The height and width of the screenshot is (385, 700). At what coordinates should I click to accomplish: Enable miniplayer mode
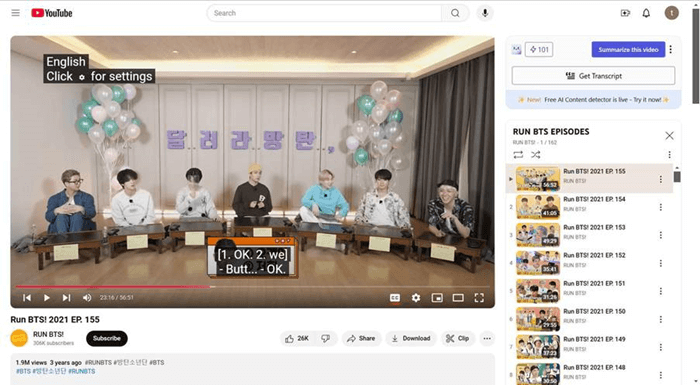[x=437, y=297]
